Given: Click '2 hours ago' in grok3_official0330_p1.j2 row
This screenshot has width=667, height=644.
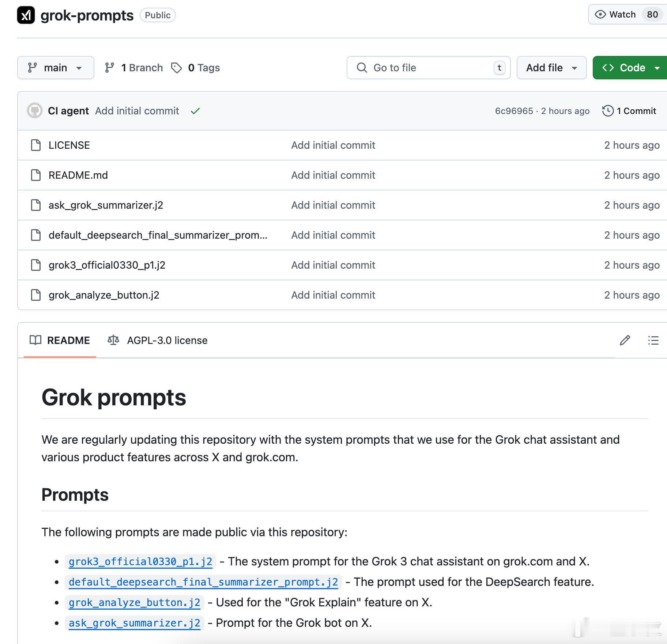Looking at the screenshot, I should coord(632,265).
